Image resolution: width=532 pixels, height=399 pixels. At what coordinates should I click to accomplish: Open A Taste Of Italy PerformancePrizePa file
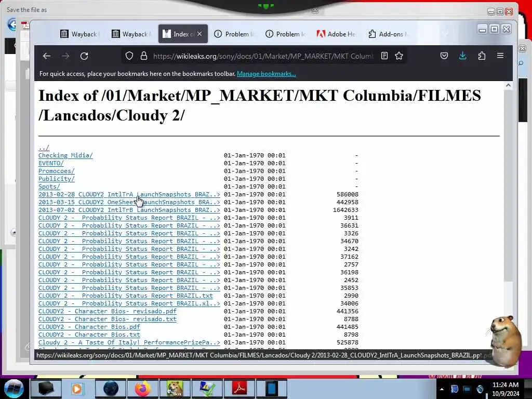coord(129,343)
